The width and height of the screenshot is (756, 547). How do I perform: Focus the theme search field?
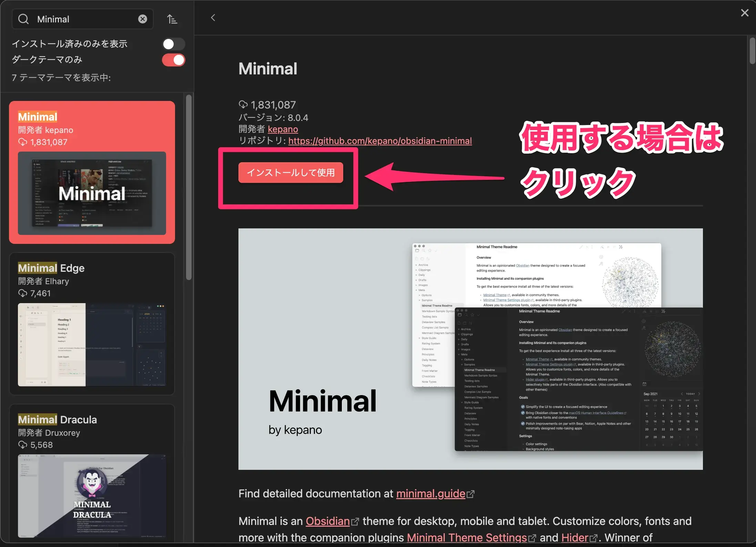pos(83,19)
